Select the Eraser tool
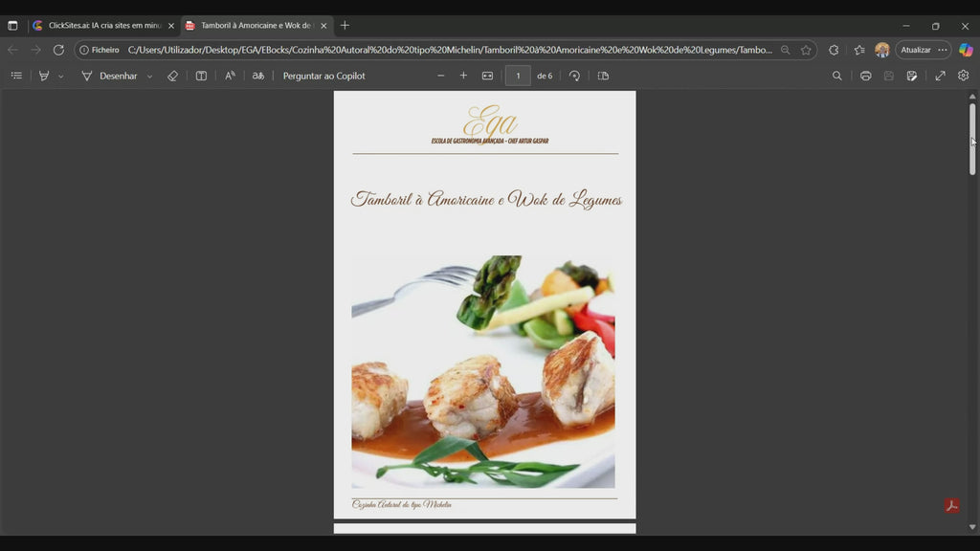The width and height of the screenshot is (980, 551). point(173,76)
